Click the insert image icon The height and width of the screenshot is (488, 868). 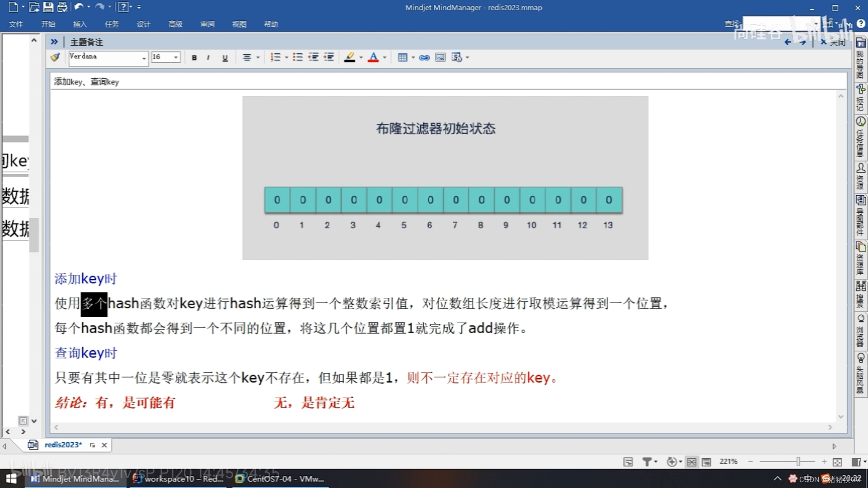441,57
